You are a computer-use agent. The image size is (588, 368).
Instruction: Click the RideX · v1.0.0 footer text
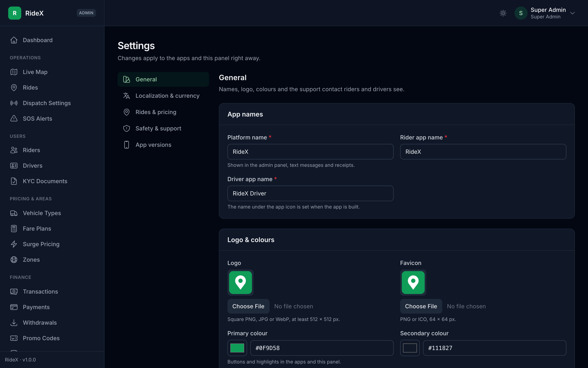tap(20, 360)
